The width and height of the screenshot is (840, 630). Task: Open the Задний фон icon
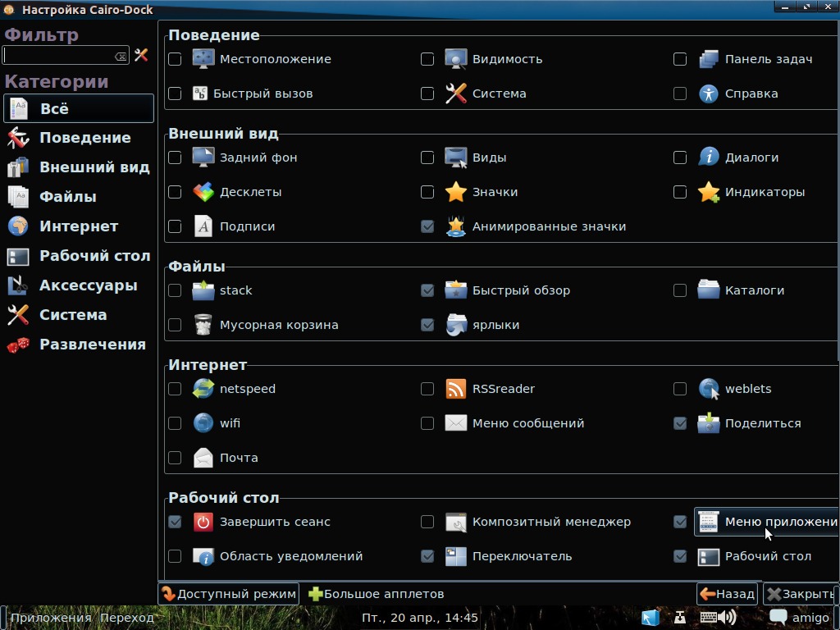(203, 157)
